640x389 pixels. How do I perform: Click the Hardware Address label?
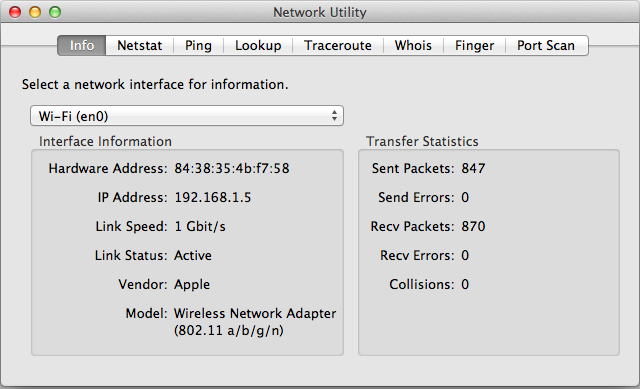pos(108,168)
